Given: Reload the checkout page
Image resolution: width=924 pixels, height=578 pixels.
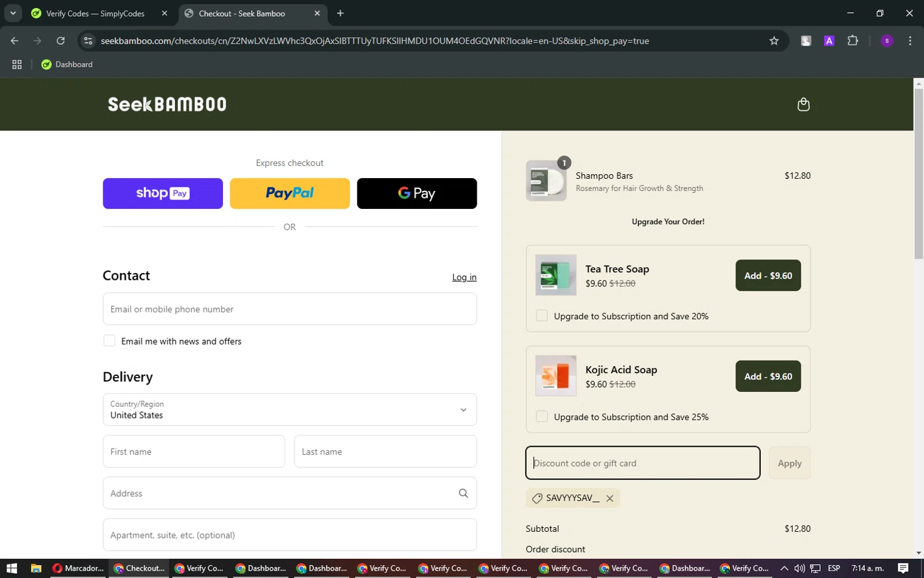Looking at the screenshot, I should tap(60, 41).
